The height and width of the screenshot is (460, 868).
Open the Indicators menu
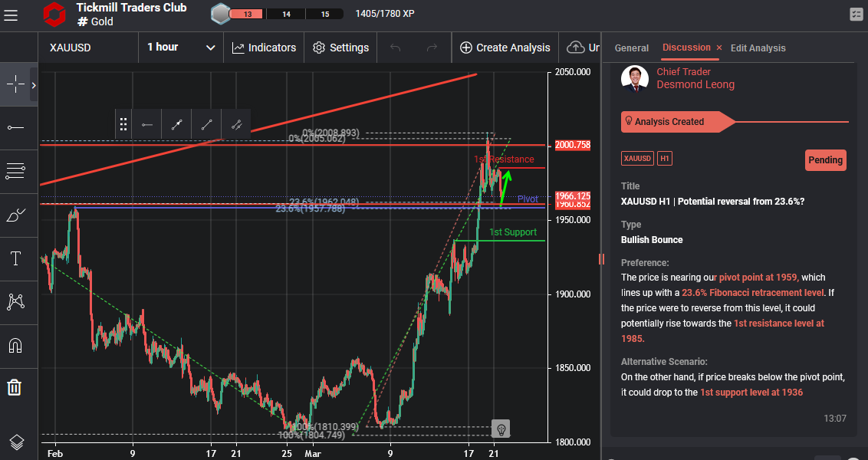pyautogui.click(x=264, y=48)
